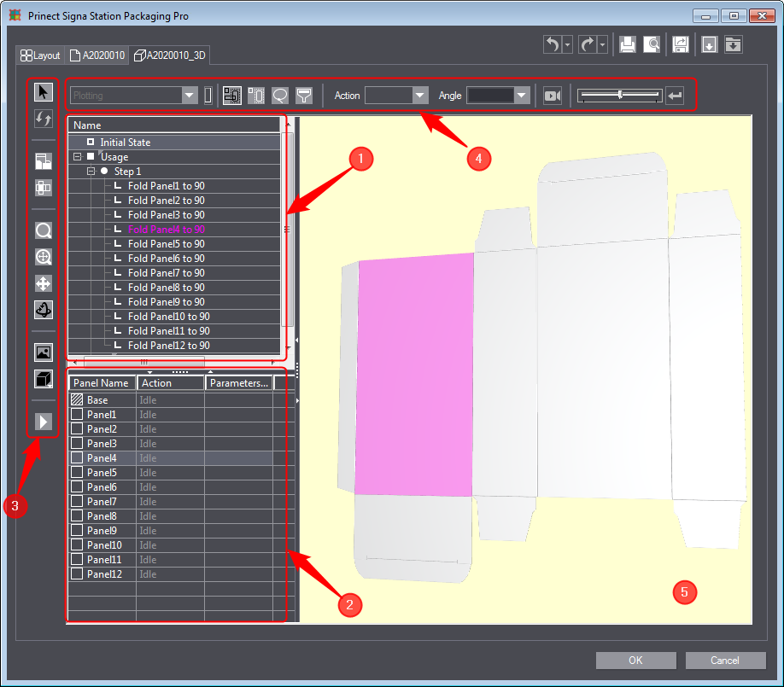Click the video camera record icon

coord(552,96)
